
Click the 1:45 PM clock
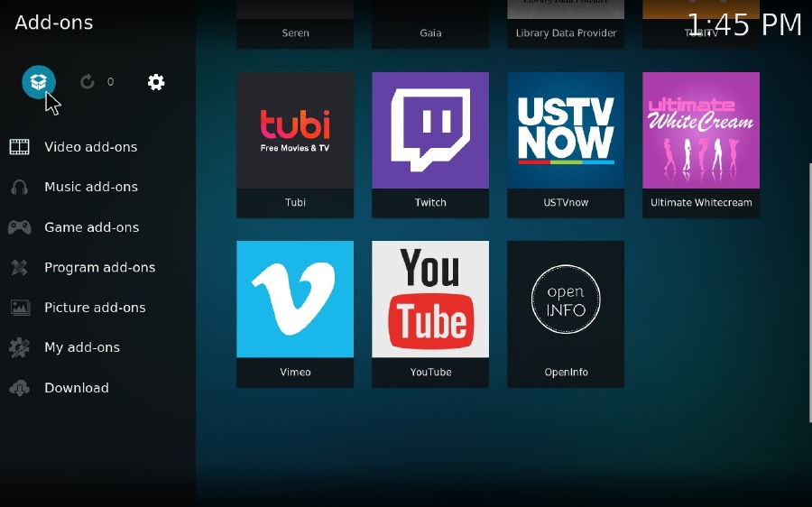744,25
